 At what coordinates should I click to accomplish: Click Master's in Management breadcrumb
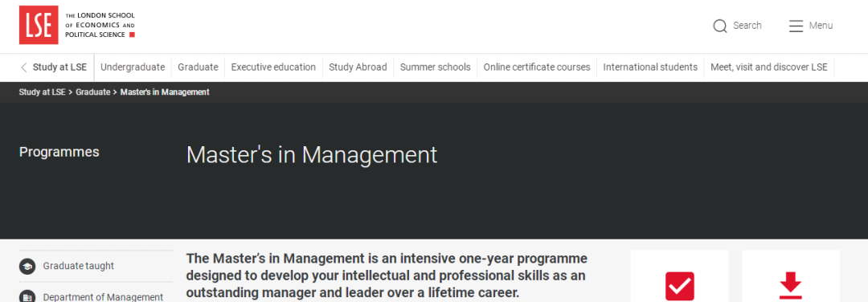(165, 92)
